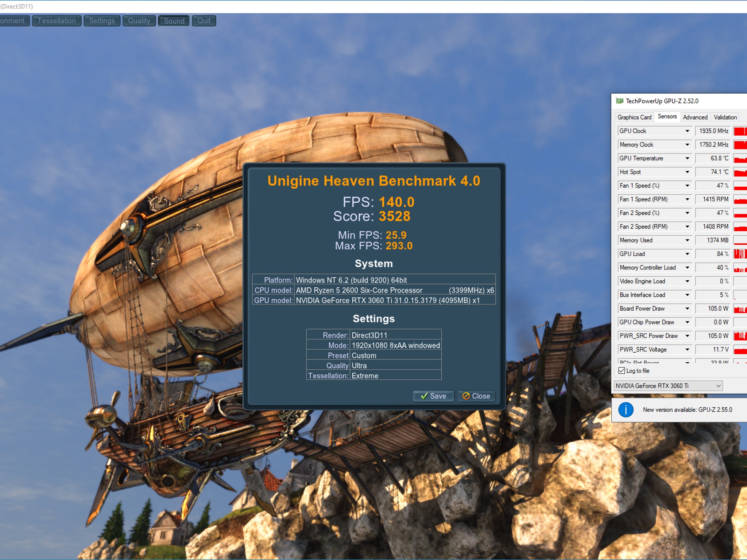
Task: Quit the Heaven benchmark
Action: point(204,21)
